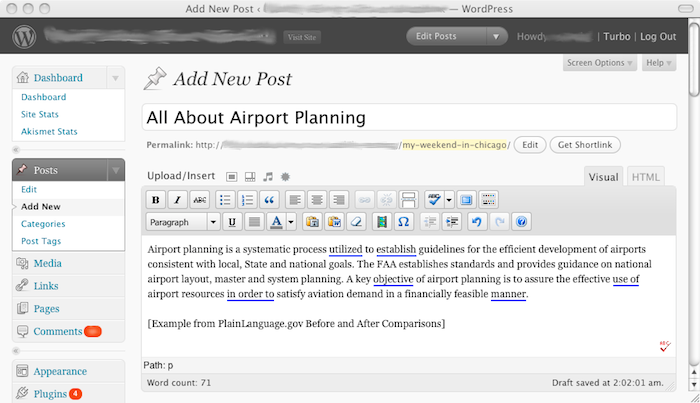Collapse the Dashboard menu section arrow
The image size is (700, 403).
click(x=115, y=78)
